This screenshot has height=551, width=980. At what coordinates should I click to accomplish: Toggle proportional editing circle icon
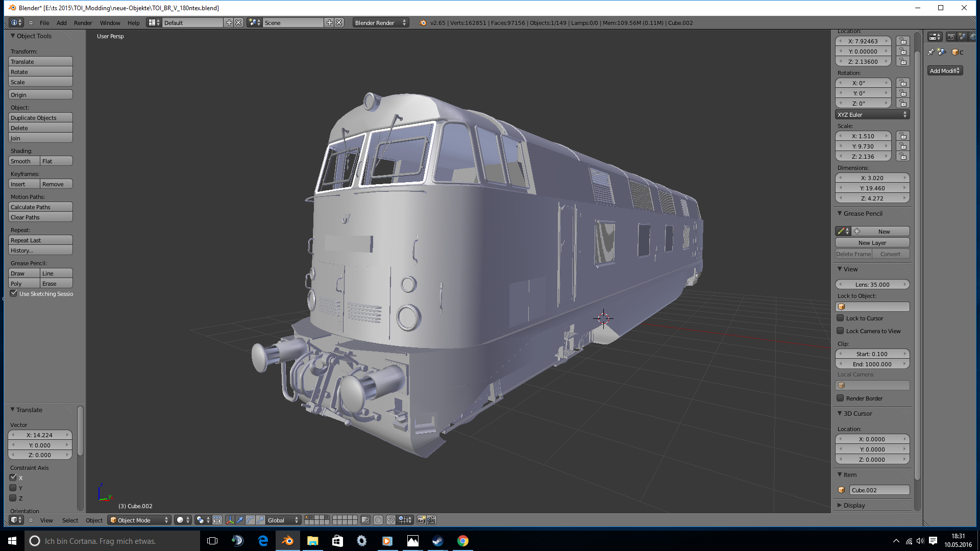tap(378, 520)
